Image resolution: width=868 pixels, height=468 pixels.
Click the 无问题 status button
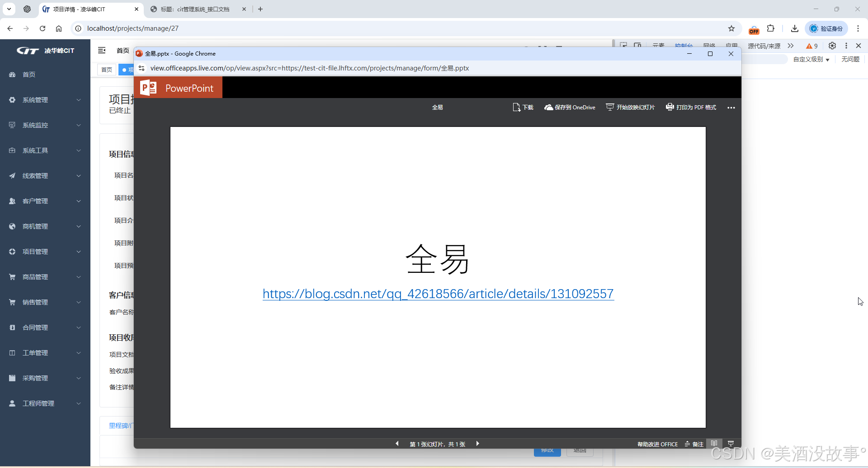(849, 59)
